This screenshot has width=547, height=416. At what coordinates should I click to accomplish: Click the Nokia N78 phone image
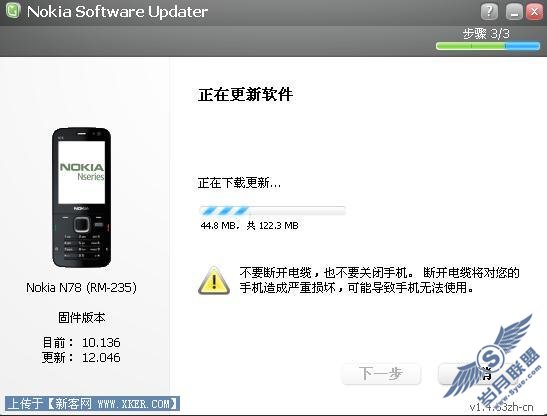82,198
